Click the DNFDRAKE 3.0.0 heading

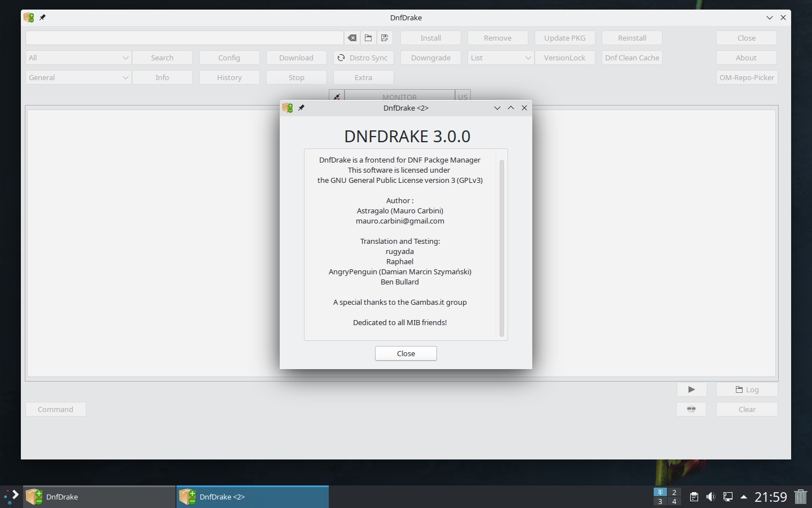coord(407,136)
